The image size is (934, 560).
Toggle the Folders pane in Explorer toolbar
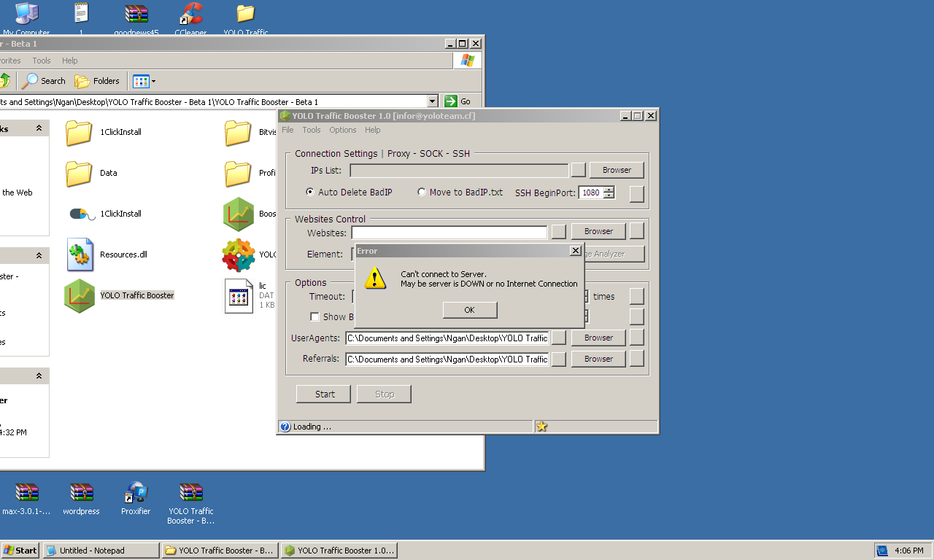(x=97, y=81)
